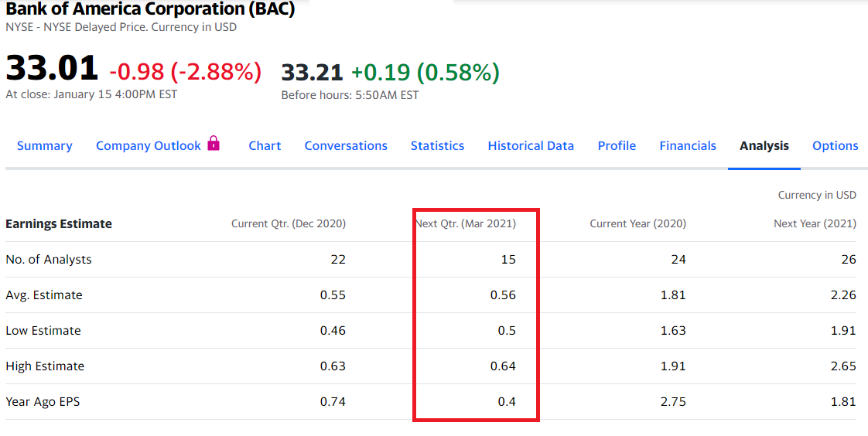Open the Company Outlook tab
This screenshot has height=436, width=868.
pyautogui.click(x=149, y=145)
